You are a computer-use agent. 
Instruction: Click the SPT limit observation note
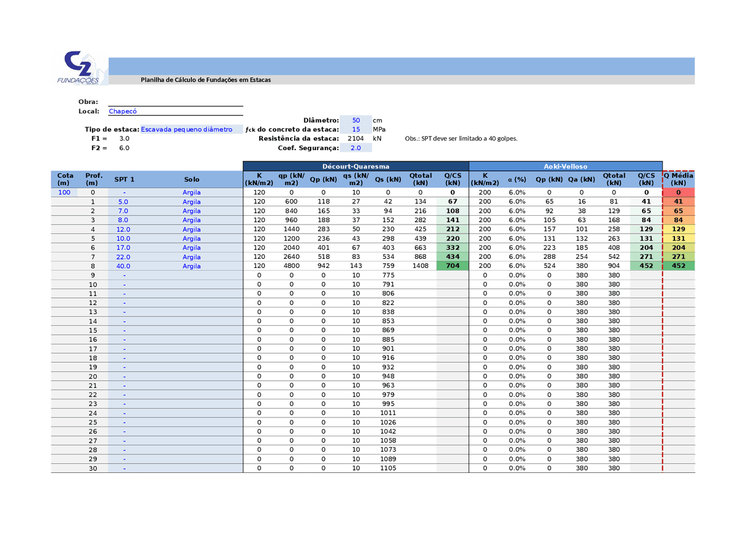tap(461, 138)
